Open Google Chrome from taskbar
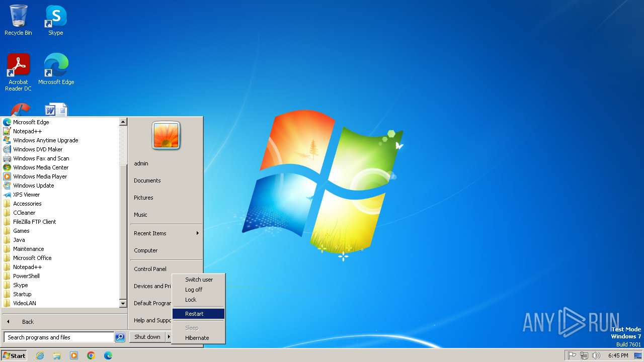Screen dimensions: 644x362 [91, 355]
